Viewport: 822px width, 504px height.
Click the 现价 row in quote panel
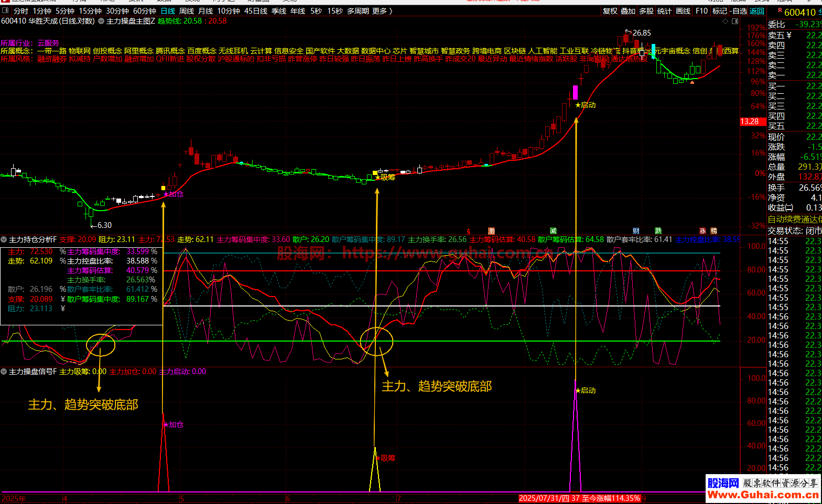tap(795, 137)
